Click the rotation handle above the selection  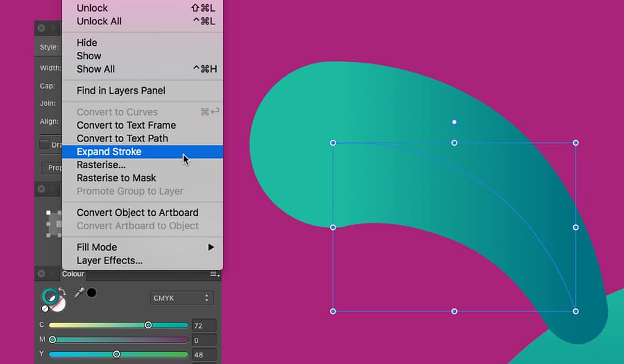tap(454, 122)
